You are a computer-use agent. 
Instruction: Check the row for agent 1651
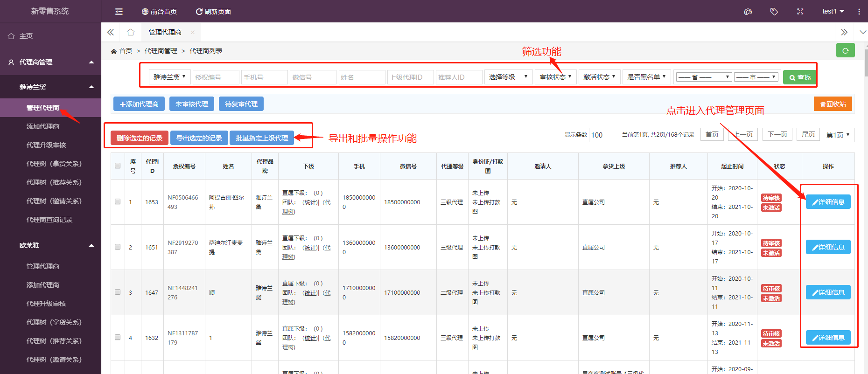click(x=118, y=247)
